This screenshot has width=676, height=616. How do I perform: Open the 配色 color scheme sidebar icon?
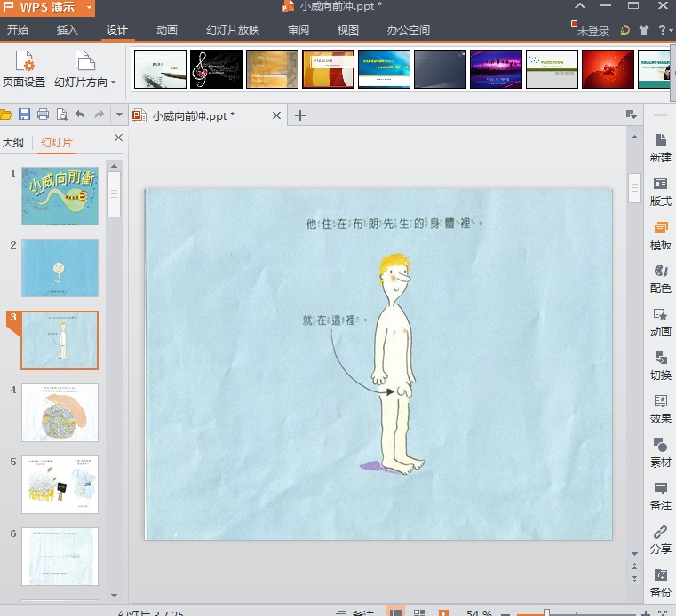click(660, 278)
